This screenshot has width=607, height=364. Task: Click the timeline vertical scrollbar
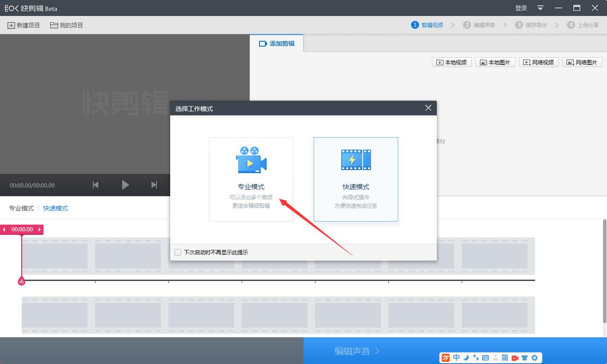click(x=604, y=271)
